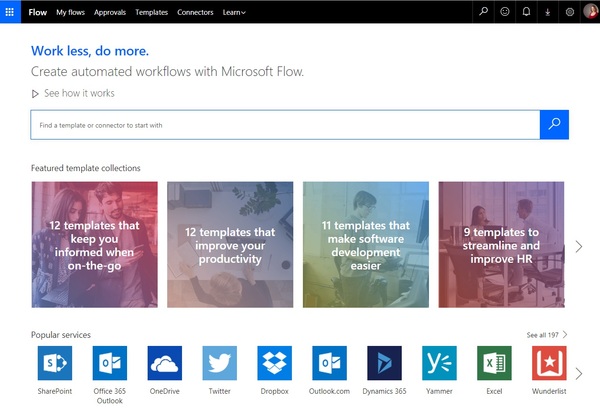
Task: Open the user profile avatar
Action: coord(590,11)
